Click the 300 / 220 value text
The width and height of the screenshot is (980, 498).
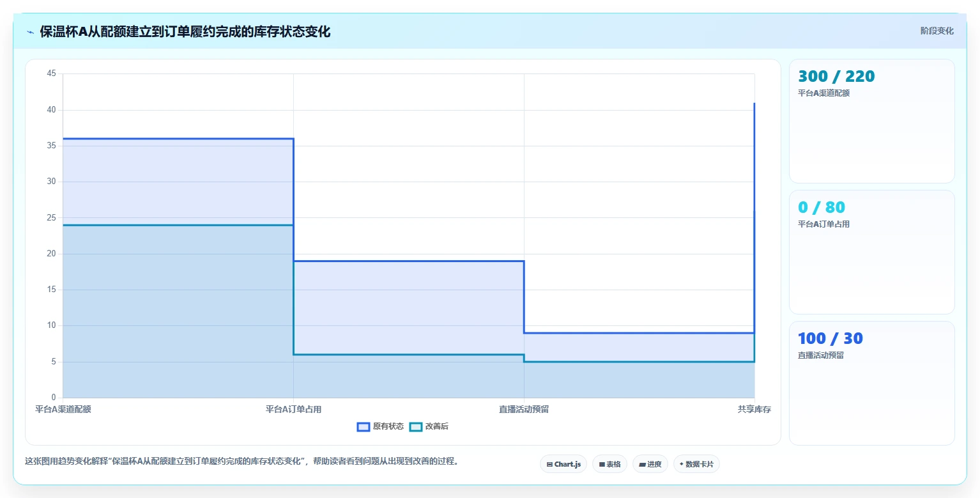click(x=836, y=77)
